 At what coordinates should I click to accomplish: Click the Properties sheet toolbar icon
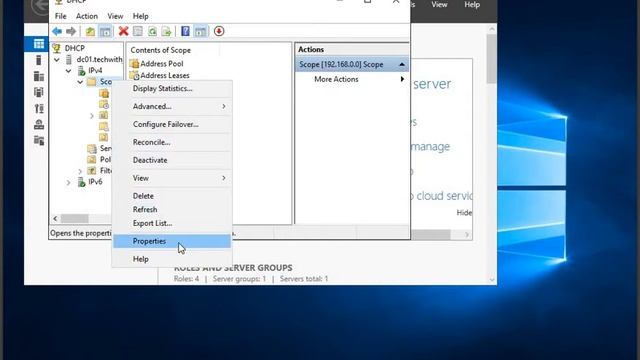(138, 31)
